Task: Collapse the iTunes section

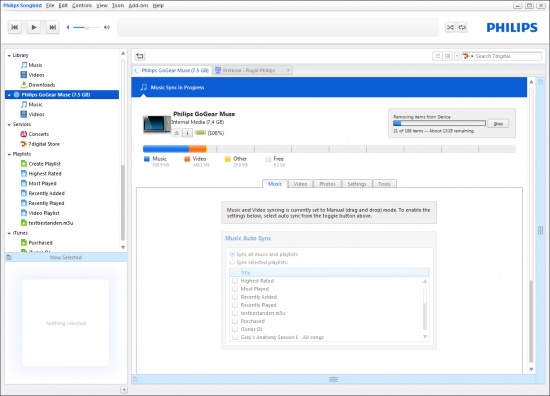Action: 9,233
